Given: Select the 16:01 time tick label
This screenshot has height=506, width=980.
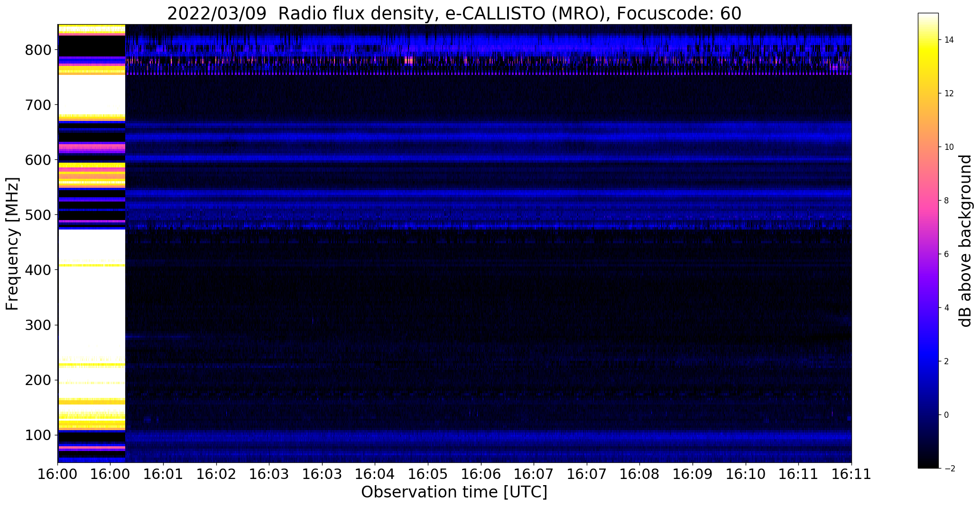Looking at the screenshot, I should pos(164,475).
